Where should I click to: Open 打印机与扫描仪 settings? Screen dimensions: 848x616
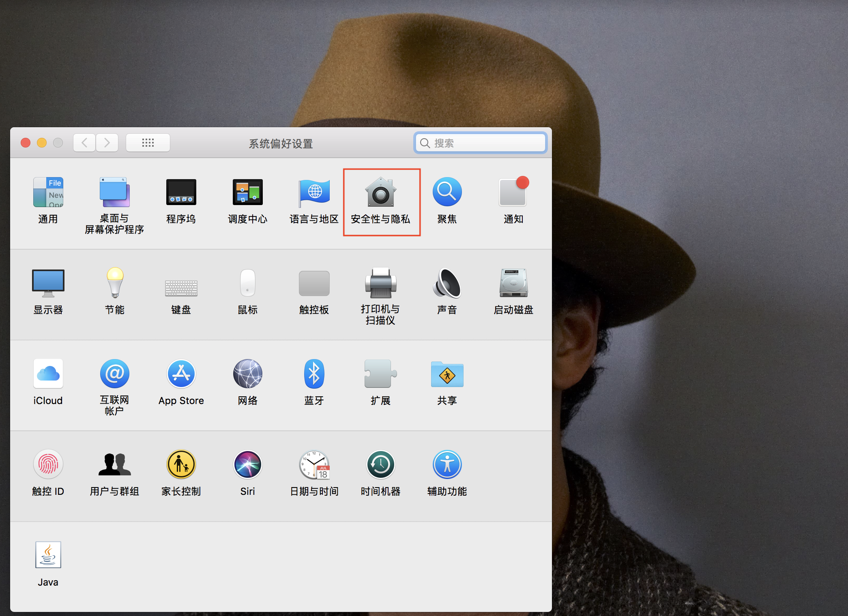tap(380, 283)
